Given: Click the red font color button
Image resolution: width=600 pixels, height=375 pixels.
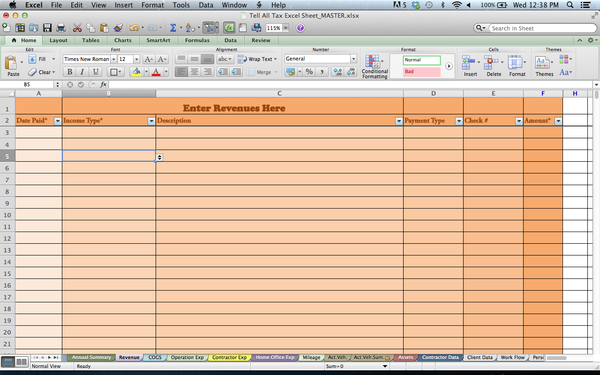Looking at the screenshot, I should [x=156, y=72].
